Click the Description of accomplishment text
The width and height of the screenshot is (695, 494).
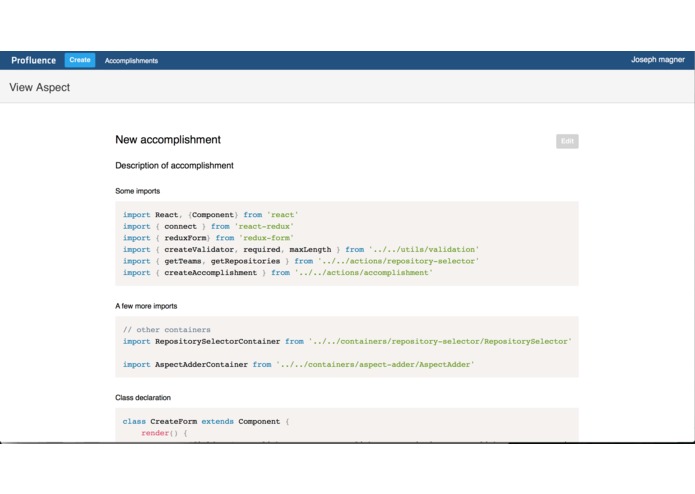tap(174, 165)
